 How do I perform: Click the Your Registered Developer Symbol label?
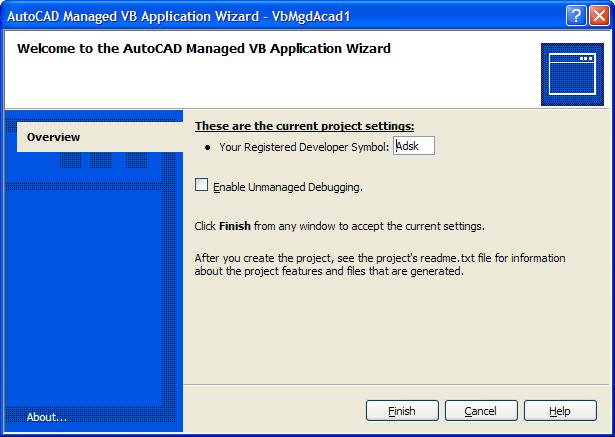point(303,147)
